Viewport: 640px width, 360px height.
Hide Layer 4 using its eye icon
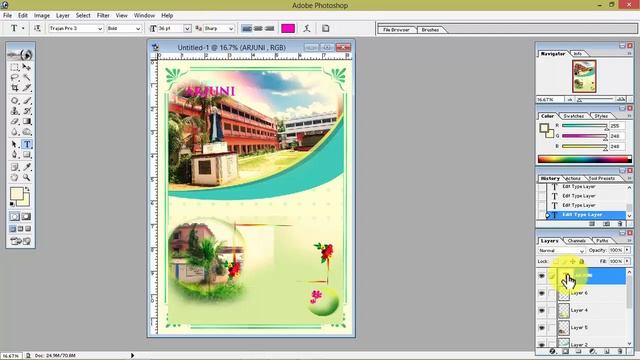pos(542,311)
